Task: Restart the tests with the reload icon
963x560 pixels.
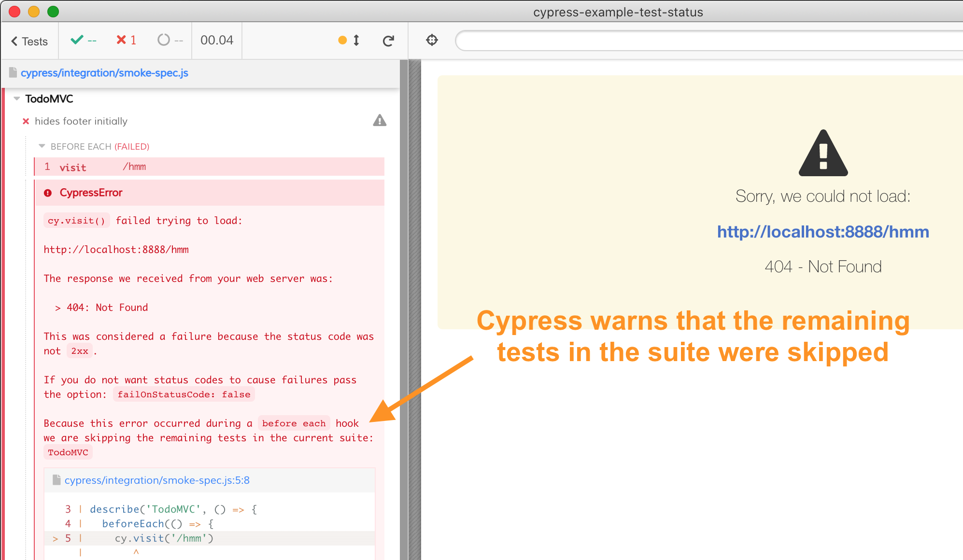Action: (x=389, y=41)
